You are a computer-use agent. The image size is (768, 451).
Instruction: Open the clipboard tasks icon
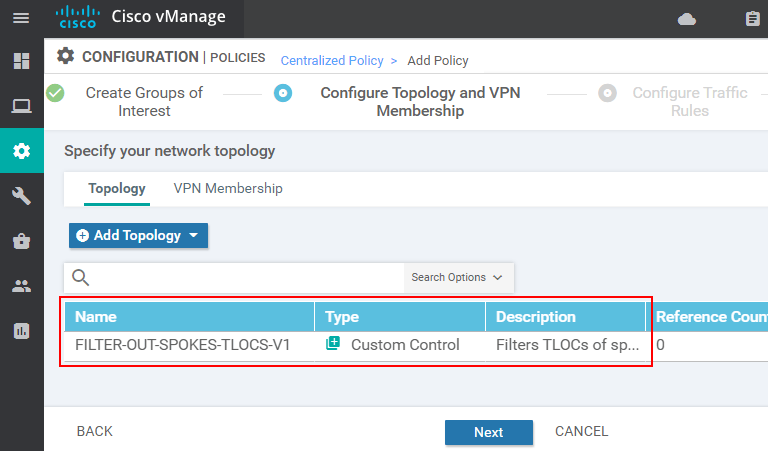(x=753, y=19)
